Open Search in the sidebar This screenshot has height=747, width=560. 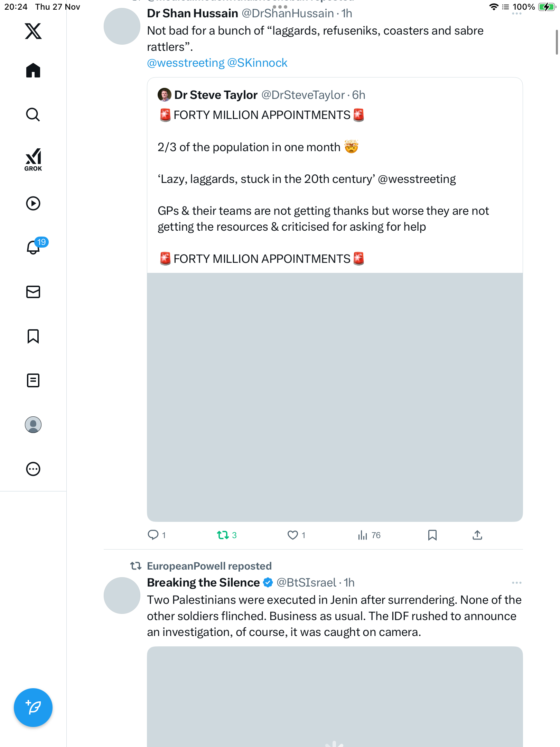click(33, 115)
